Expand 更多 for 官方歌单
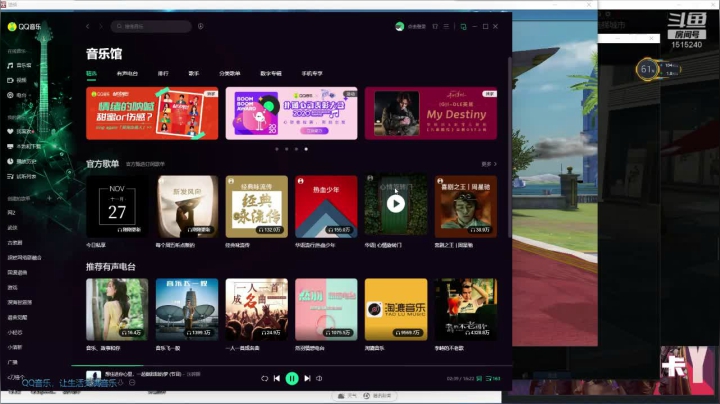This screenshot has width=720, height=404. [489, 164]
